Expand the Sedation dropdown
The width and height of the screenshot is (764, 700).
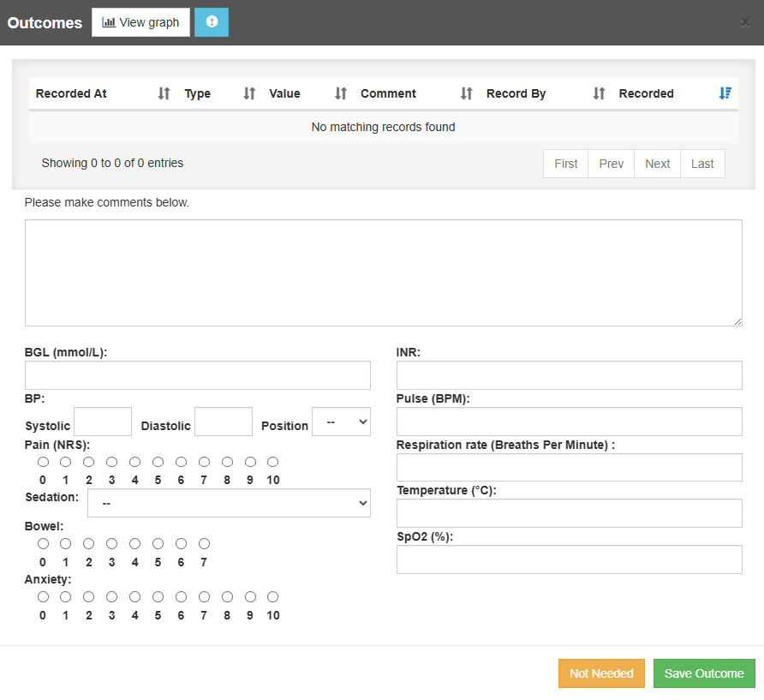229,504
